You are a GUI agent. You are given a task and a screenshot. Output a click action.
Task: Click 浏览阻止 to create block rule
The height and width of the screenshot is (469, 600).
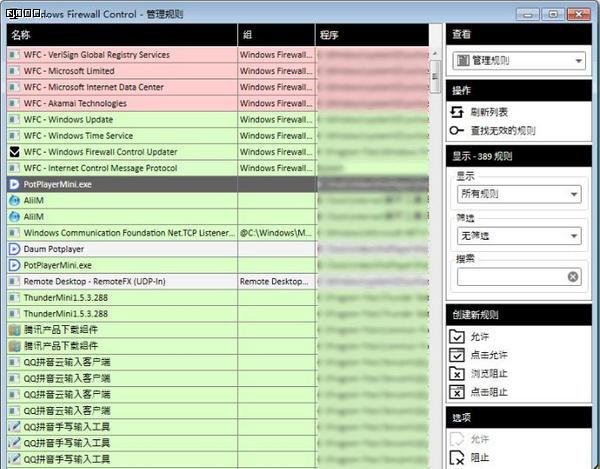click(489, 373)
